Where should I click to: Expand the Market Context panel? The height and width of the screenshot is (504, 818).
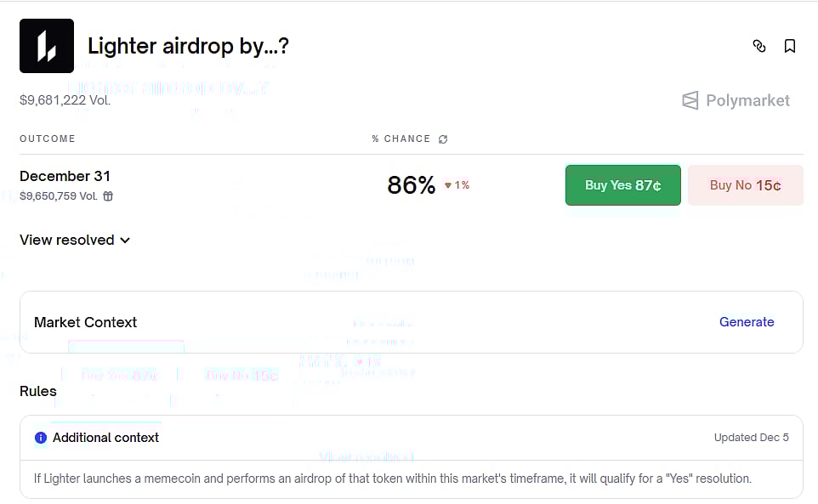pyautogui.click(x=85, y=322)
